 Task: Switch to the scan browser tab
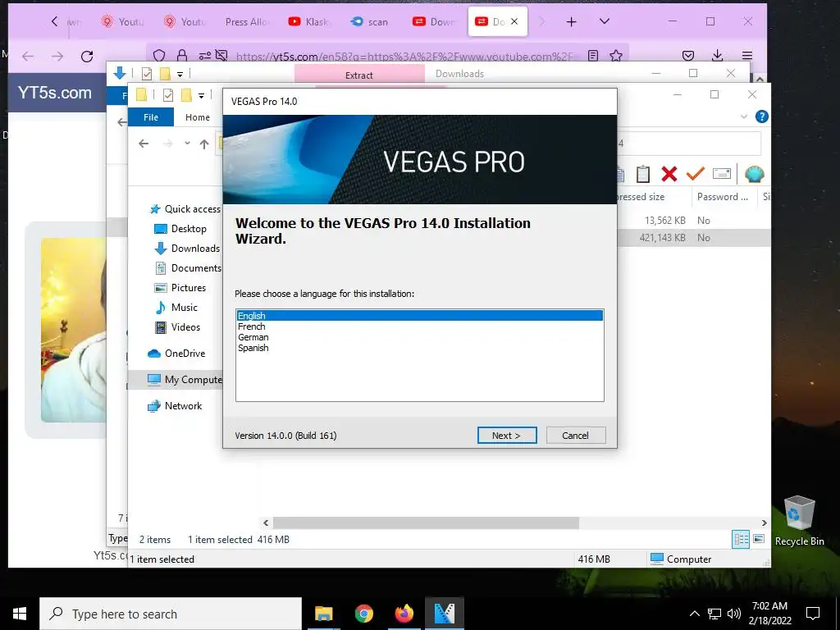click(x=370, y=22)
